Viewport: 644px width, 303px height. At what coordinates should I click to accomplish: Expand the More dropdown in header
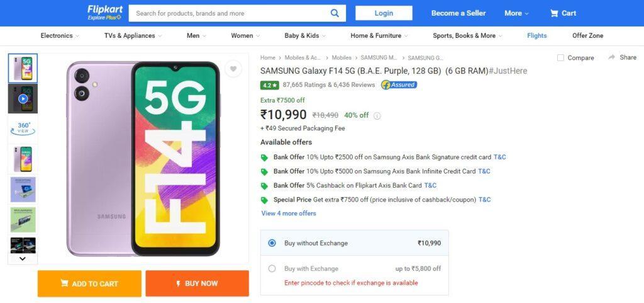pos(516,13)
